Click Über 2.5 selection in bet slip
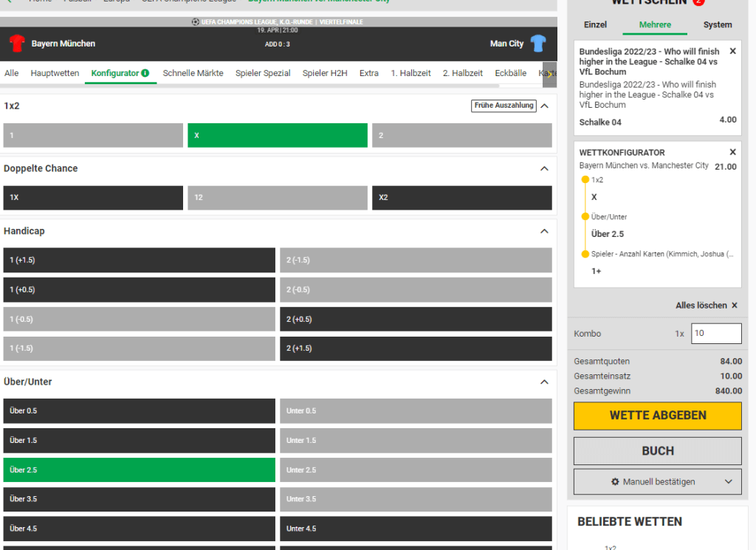The image size is (756, 550). [x=608, y=234]
